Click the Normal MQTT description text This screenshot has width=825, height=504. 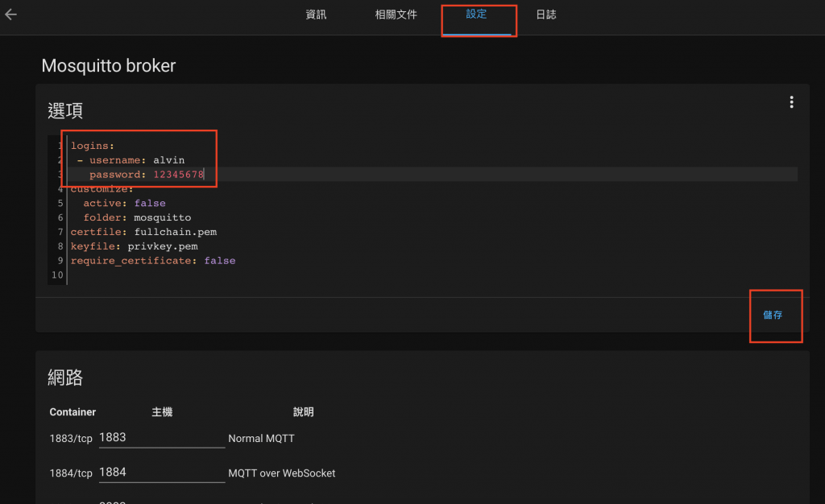coord(261,439)
